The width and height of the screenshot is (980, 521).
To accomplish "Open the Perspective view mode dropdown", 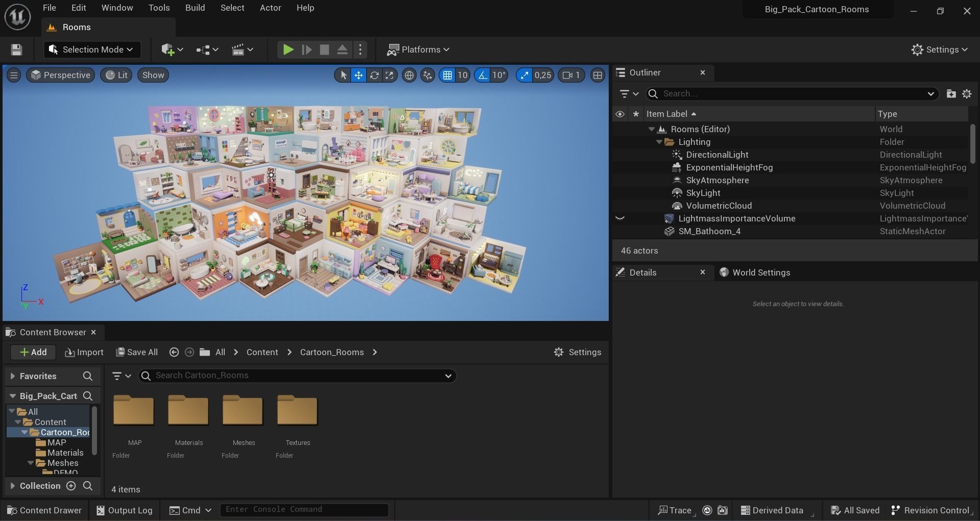I will [x=60, y=76].
